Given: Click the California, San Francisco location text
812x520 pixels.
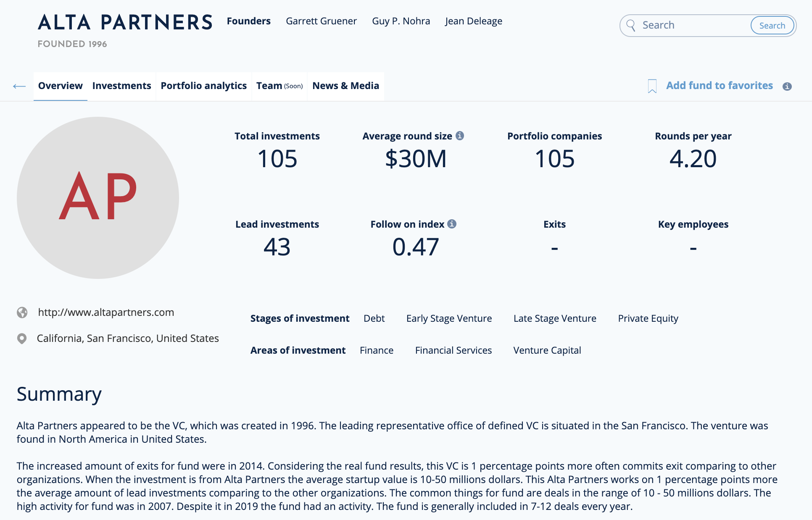Looking at the screenshot, I should 128,339.
